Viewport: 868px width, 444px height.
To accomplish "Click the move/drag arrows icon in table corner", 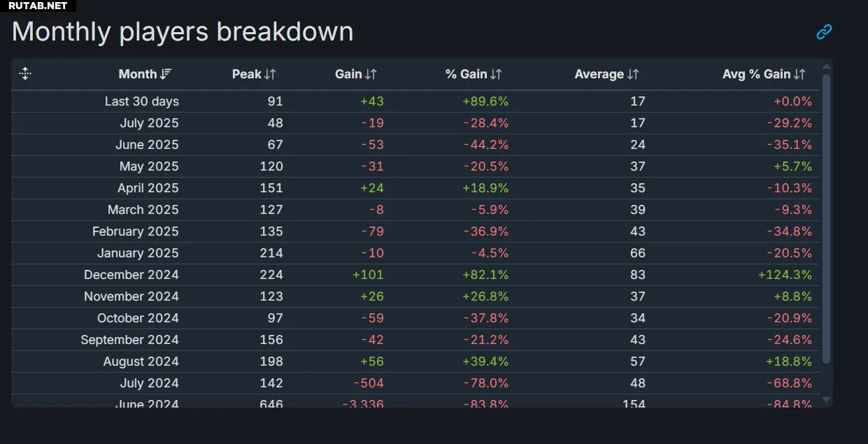I will [x=25, y=73].
